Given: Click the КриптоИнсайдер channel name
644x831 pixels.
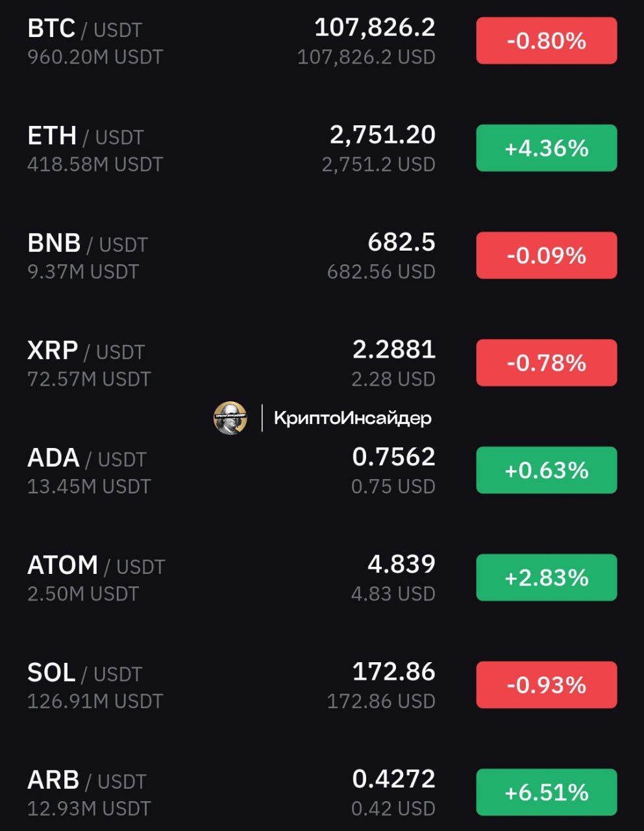Looking at the screenshot, I should (353, 418).
